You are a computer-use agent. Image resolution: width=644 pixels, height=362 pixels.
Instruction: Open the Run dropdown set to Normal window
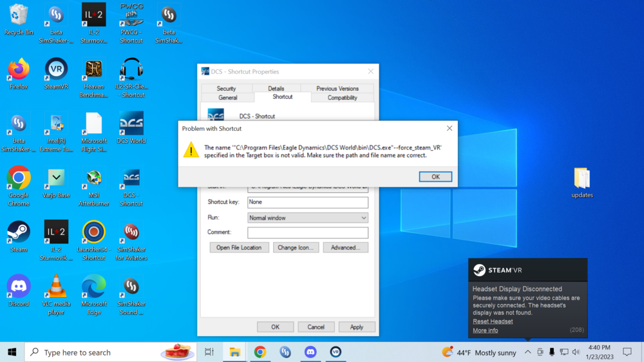click(x=308, y=218)
